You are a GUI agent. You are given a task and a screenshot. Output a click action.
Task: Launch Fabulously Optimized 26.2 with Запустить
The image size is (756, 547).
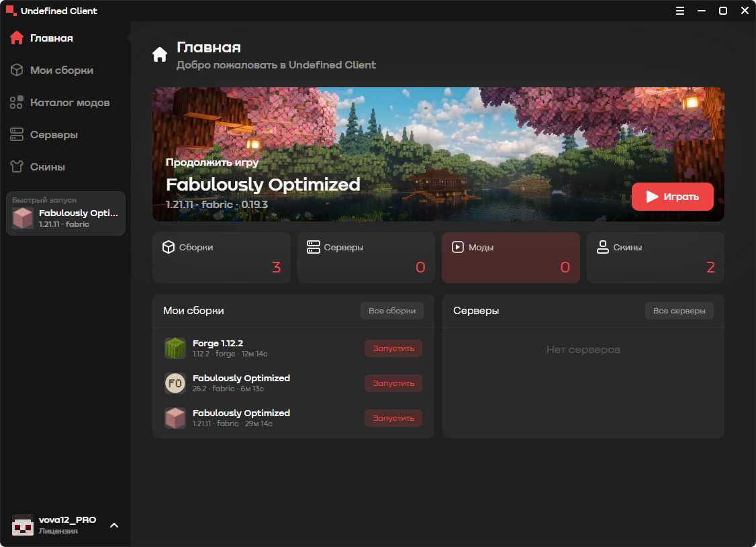(x=393, y=383)
